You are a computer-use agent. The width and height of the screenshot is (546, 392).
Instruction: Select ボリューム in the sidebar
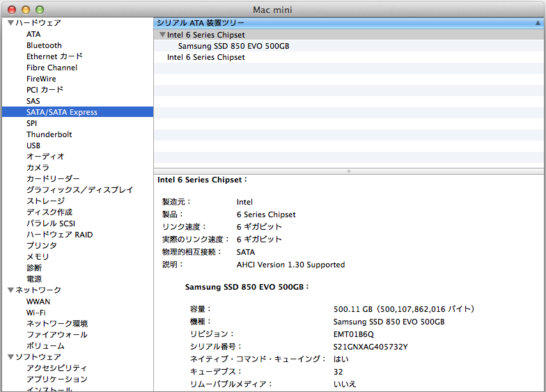[46, 346]
